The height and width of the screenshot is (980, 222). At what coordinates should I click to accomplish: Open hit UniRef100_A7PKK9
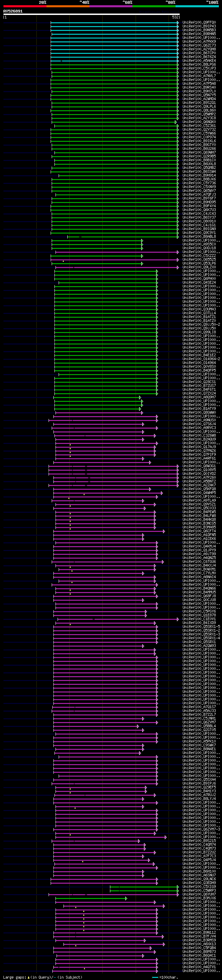click(x=199, y=41)
